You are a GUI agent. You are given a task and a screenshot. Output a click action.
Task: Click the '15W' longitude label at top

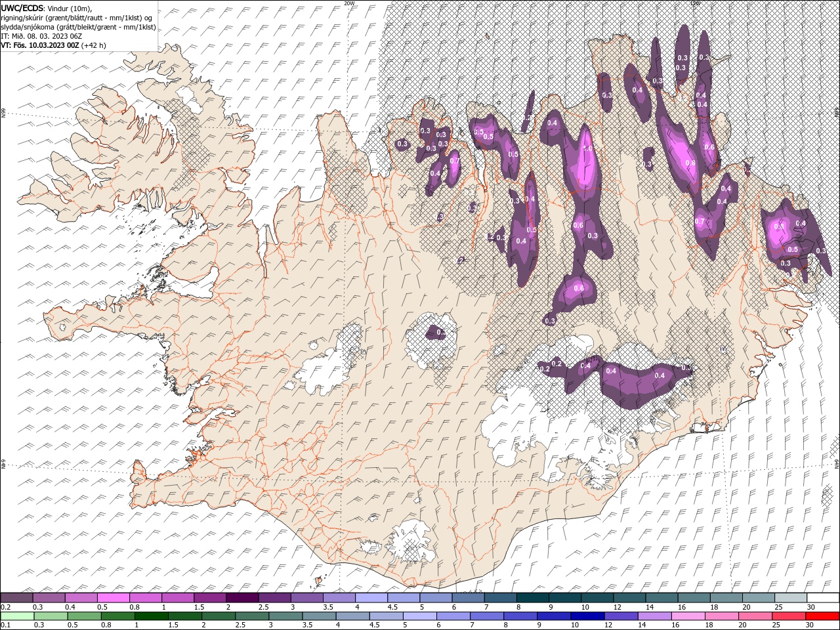pos(695,3)
